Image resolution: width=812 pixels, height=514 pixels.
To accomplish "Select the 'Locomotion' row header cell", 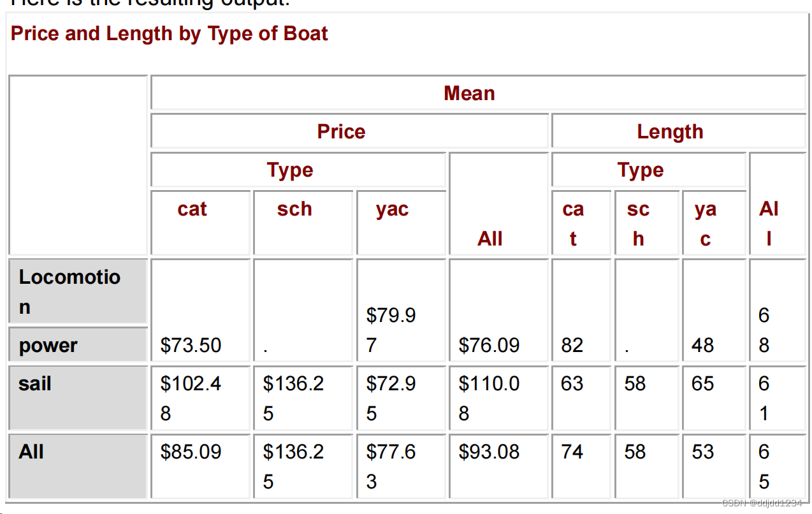I will pyautogui.click(x=78, y=291).
